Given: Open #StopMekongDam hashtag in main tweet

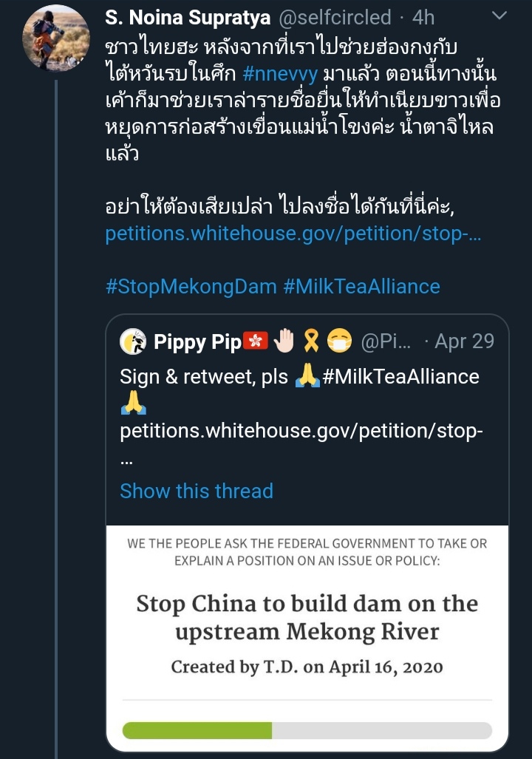Looking at the screenshot, I should 190,286.
